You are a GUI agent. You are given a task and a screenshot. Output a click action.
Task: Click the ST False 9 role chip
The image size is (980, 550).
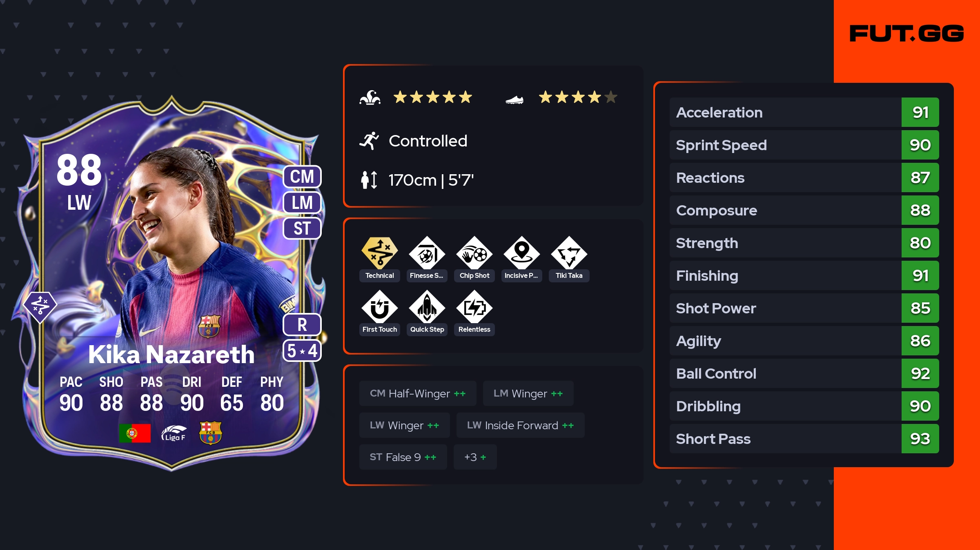coord(403,457)
